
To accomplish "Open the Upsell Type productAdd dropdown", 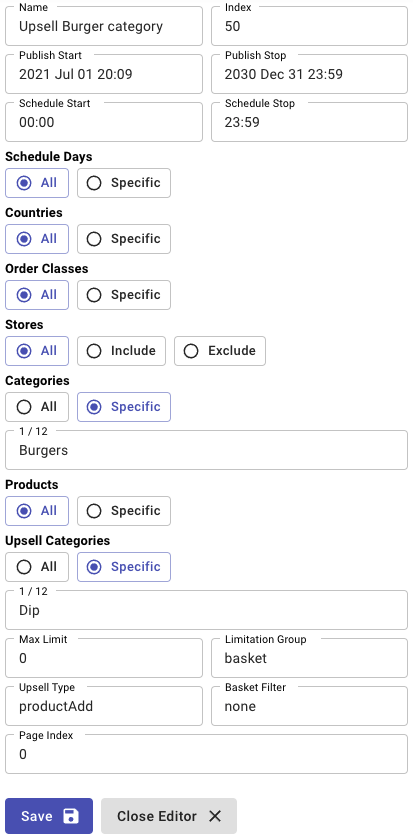I will (104, 706).
